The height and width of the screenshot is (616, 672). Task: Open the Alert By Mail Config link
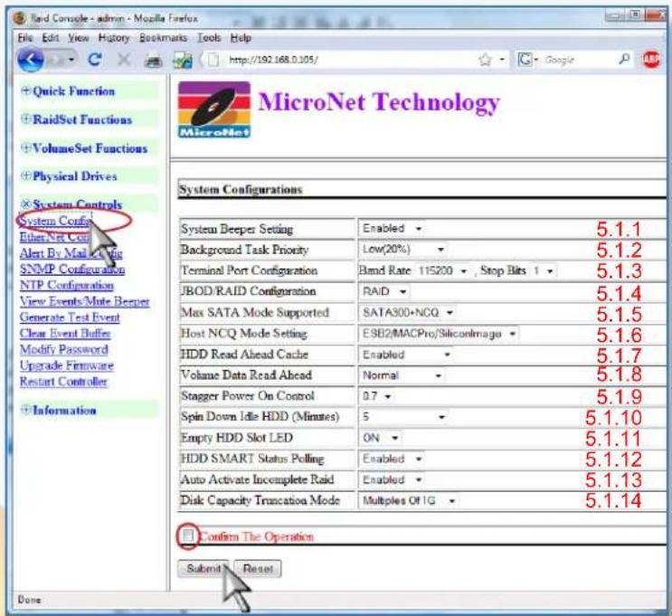point(71,253)
